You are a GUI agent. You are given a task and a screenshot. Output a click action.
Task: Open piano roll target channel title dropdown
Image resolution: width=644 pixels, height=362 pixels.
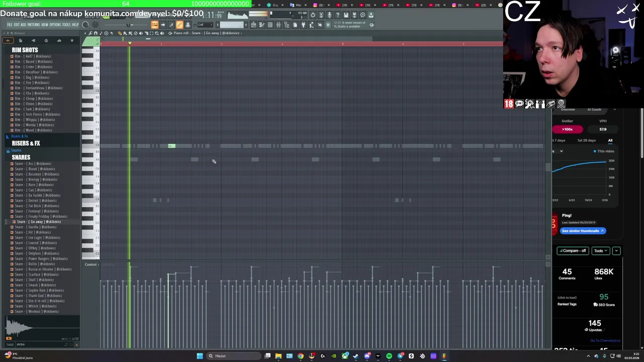(206, 33)
